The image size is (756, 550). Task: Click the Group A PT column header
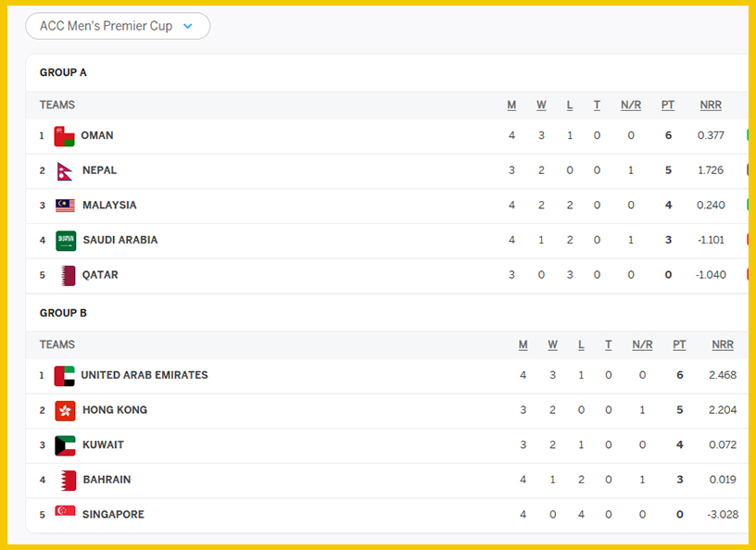click(668, 106)
